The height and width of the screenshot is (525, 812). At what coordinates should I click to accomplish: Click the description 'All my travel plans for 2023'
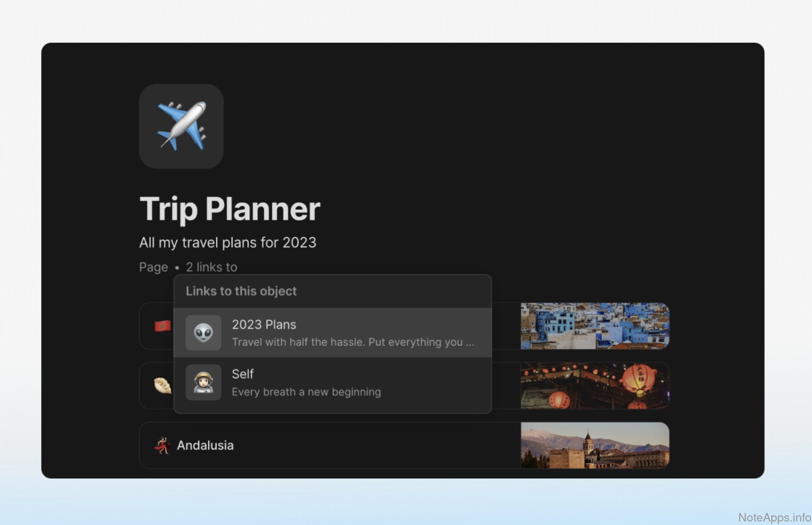228,242
